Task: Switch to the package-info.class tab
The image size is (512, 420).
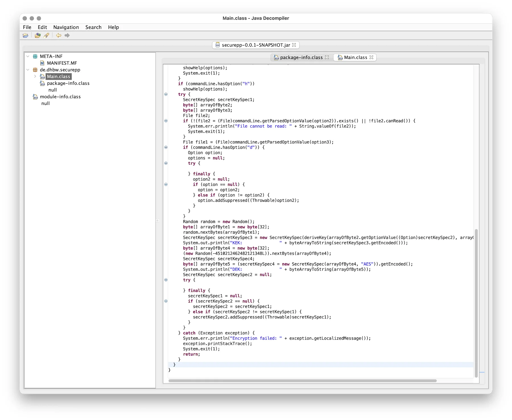Action: 301,57
